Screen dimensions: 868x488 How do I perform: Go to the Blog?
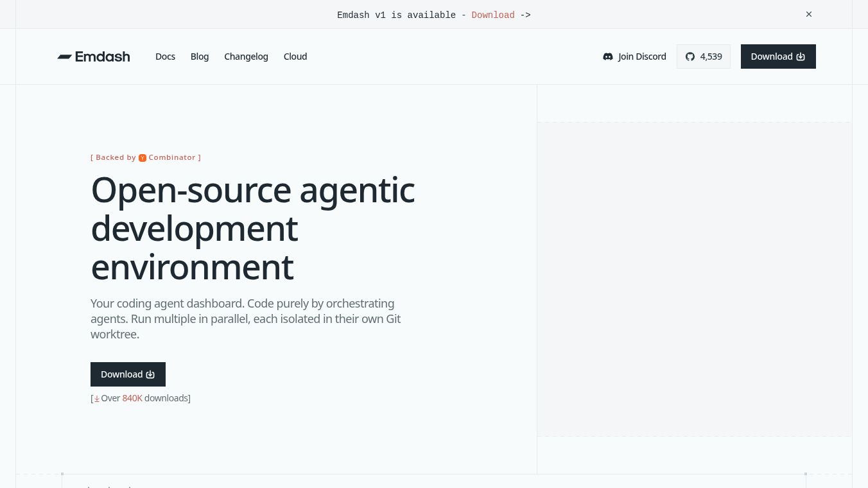[x=200, y=57]
